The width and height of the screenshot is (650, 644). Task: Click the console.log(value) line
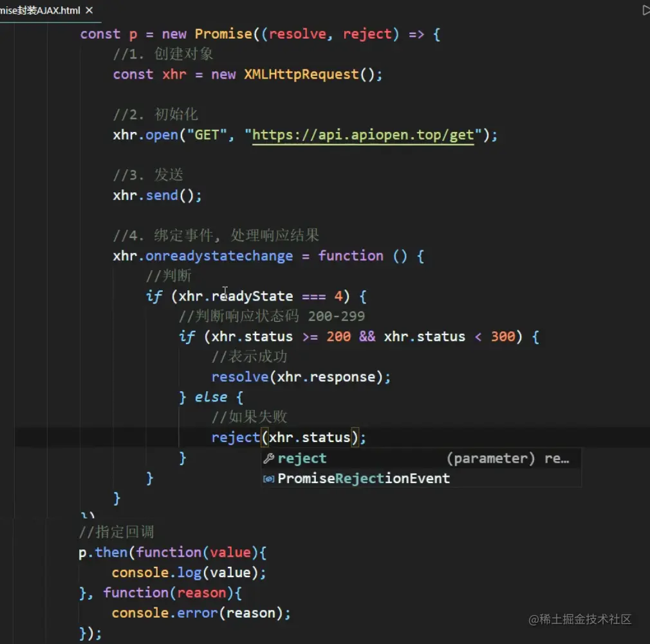click(x=189, y=573)
